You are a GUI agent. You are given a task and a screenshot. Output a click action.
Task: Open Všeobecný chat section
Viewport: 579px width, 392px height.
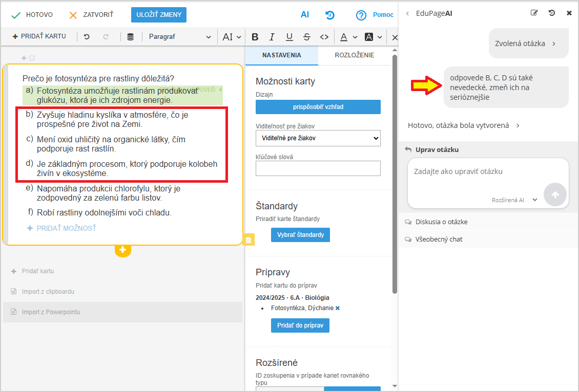(439, 239)
